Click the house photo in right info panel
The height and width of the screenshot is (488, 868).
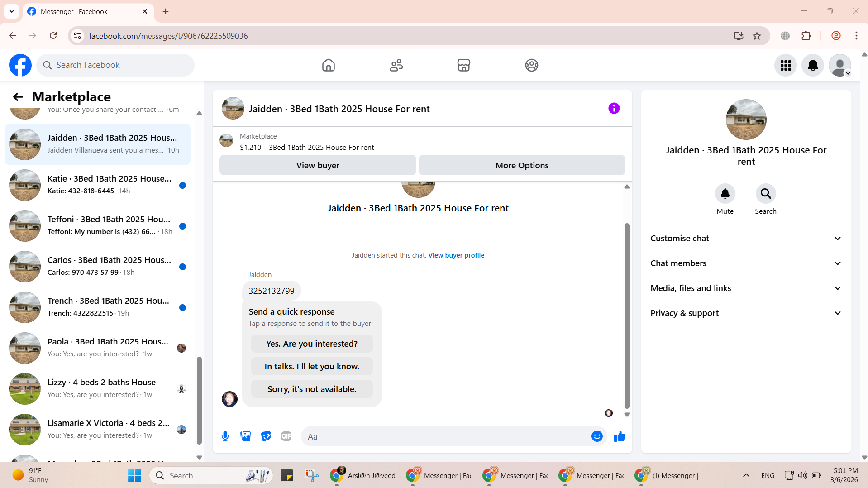pos(746,120)
